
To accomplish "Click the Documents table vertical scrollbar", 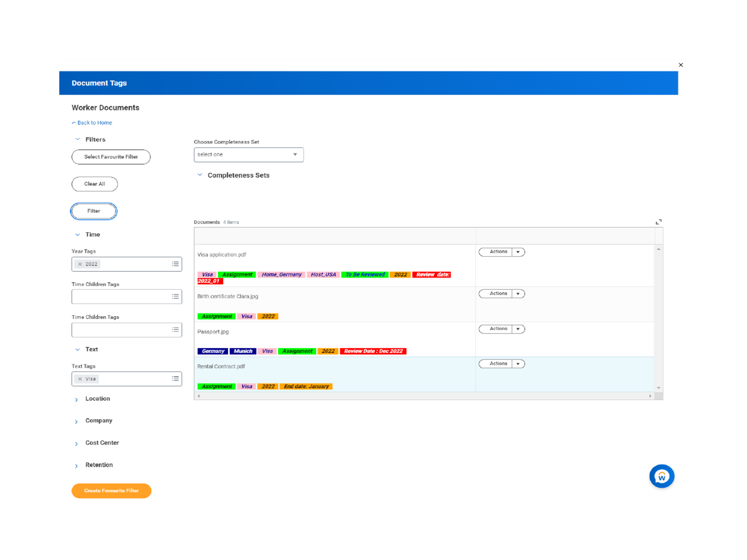I will [x=659, y=319].
